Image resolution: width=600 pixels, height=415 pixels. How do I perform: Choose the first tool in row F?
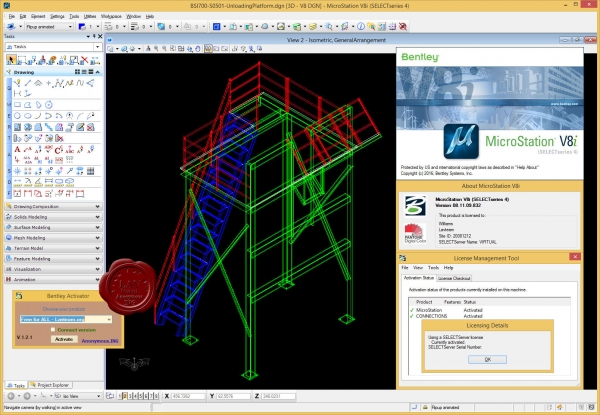[x=17, y=194]
